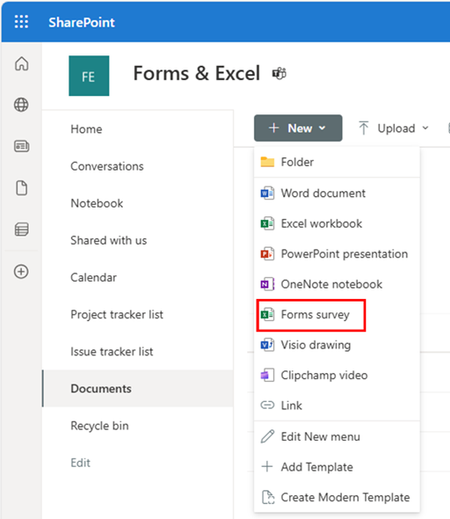Screen dimensions: 450x519
Task: Select Clipchamp video menu entry
Action: pyautogui.click(x=337, y=375)
